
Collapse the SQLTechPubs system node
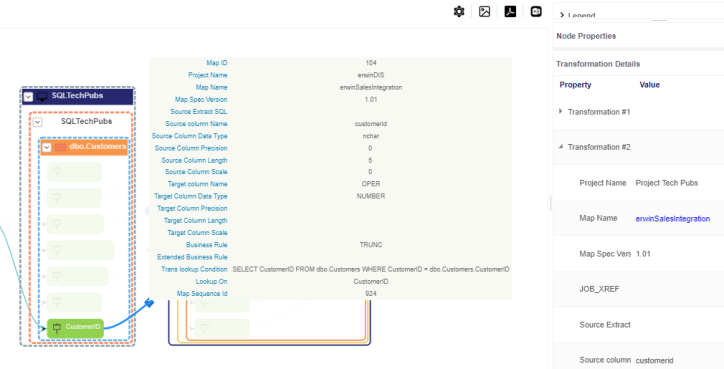pyautogui.click(x=29, y=97)
